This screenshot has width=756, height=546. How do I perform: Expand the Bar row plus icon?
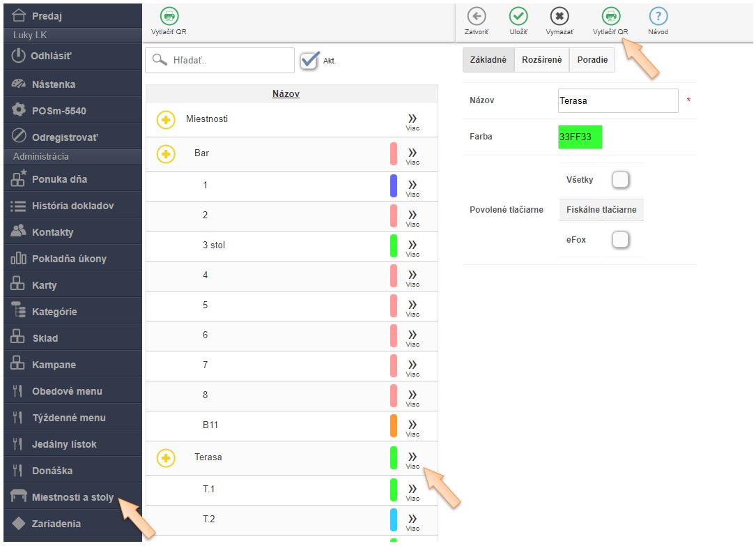pos(165,153)
